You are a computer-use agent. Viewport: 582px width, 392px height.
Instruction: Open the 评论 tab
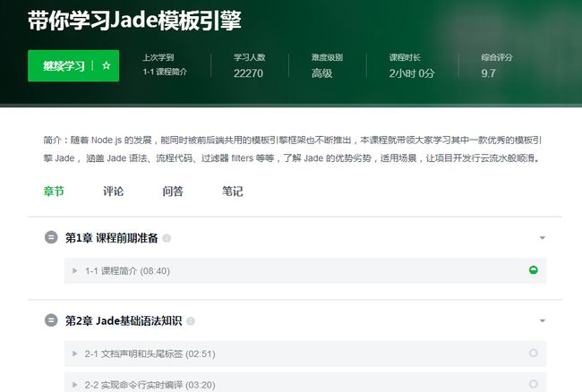tap(113, 192)
